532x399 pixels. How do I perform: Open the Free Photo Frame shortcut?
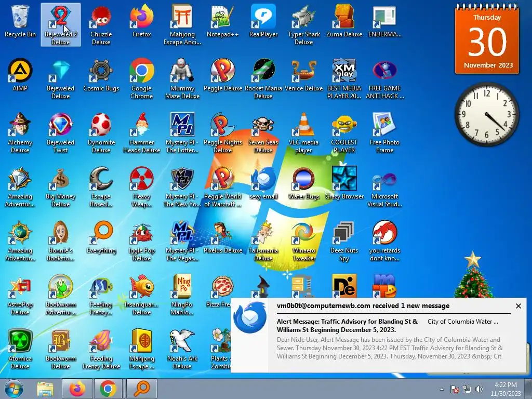pos(384,132)
